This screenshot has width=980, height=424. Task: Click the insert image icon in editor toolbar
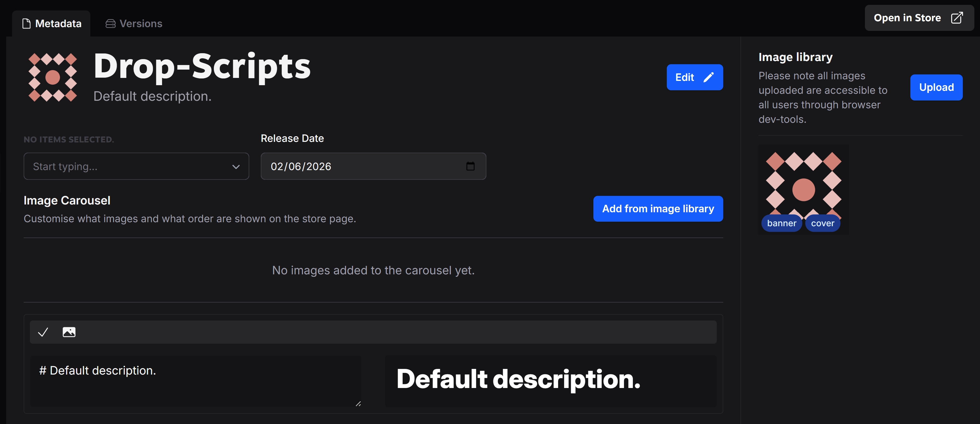coord(69,332)
